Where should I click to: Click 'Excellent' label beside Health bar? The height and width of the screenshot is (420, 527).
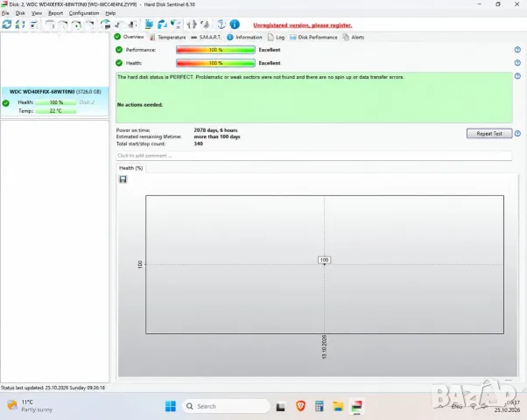270,63
